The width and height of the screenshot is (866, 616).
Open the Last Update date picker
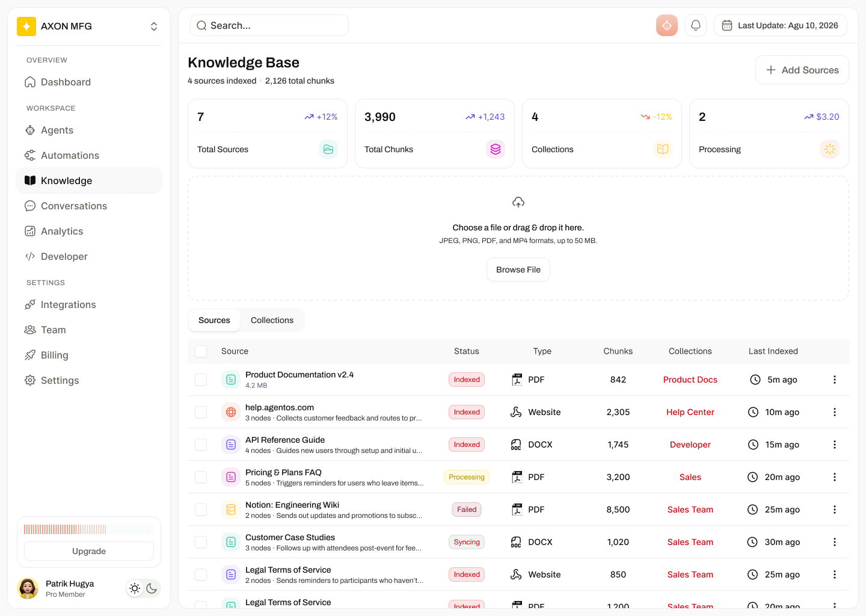780,25
